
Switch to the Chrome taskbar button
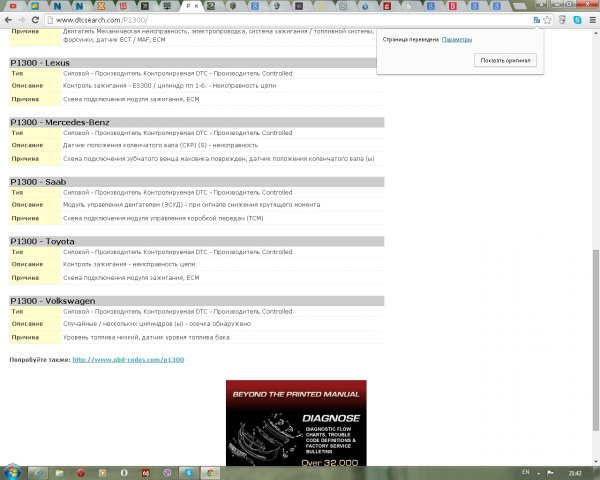coord(210,473)
